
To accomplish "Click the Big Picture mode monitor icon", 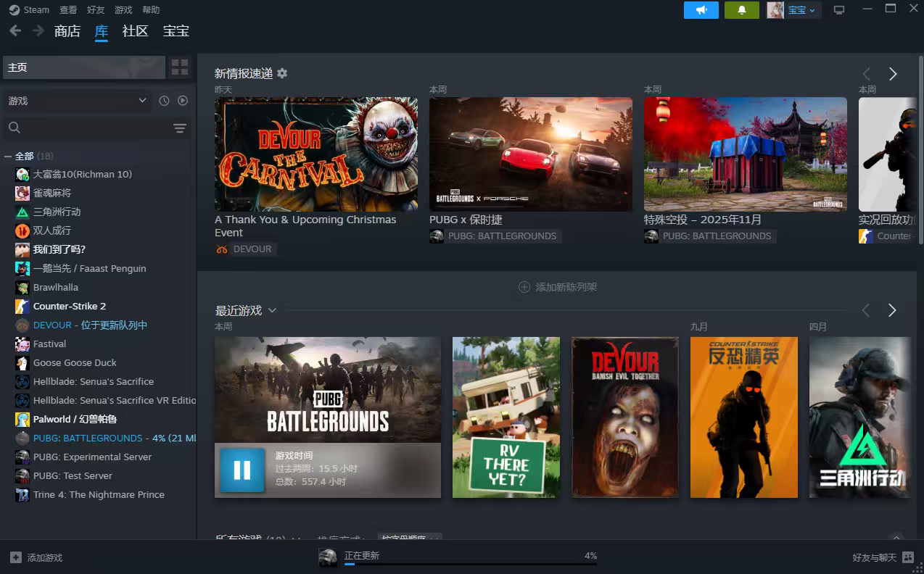I will (x=839, y=10).
